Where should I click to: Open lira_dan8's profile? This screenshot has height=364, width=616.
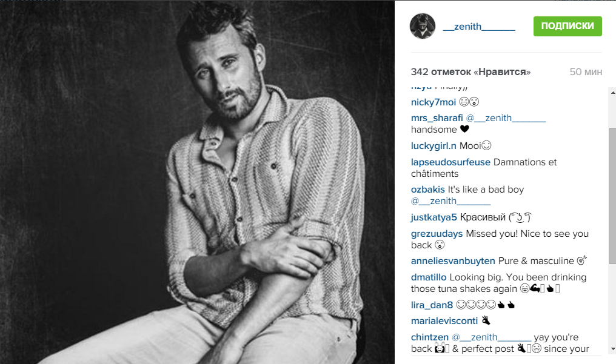tap(432, 305)
